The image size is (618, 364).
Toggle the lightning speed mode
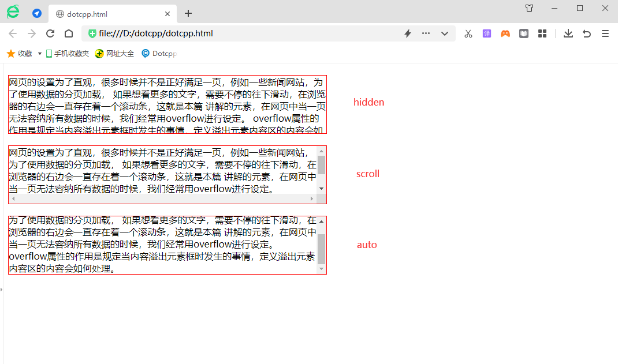(407, 33)
